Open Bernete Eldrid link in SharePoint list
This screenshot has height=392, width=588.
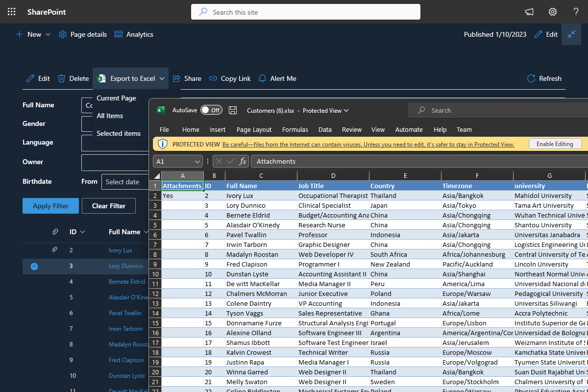tap(127, 282)
